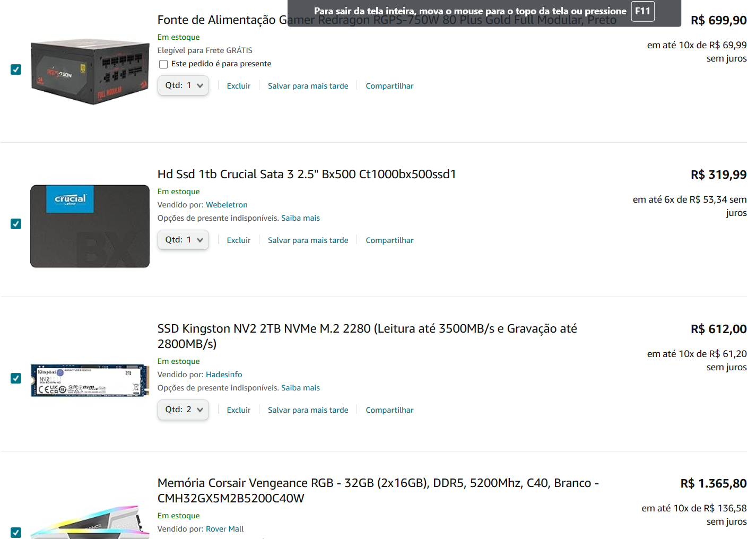Uncheck the Corsair Vengeance memory item checkbox
The height and width of the screenshot is (539, 756).
click(16, 532)
